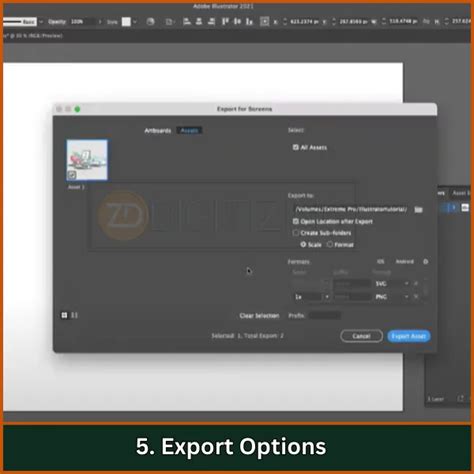Screen dimensions: 474x474
Task: Open the Style swatch dropdown arrow
Action: click(135, 22)
